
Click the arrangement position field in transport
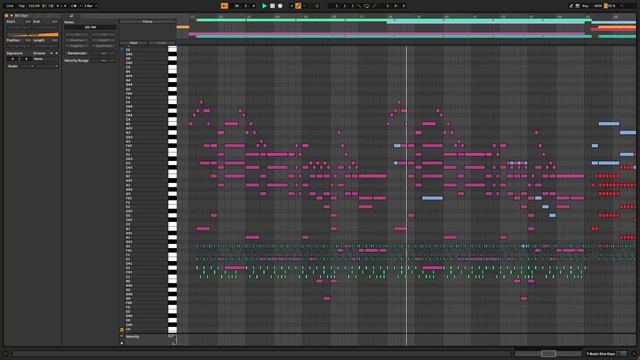[245, 6]
